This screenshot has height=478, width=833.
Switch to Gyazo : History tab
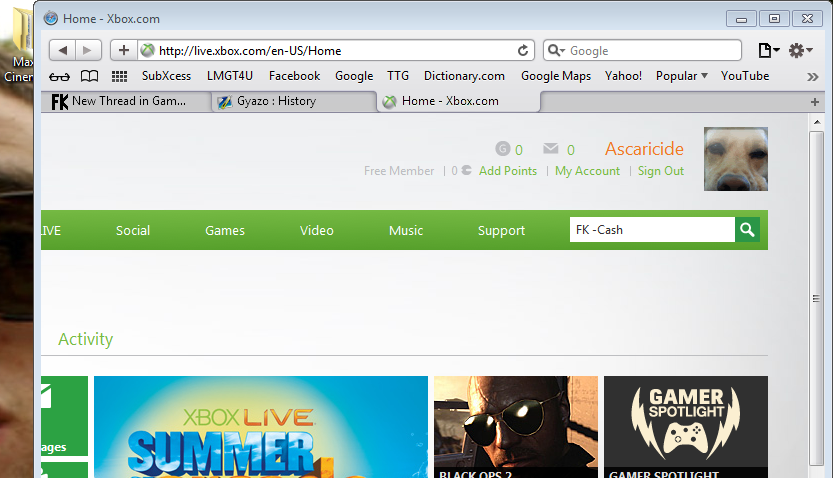point(294,101)
